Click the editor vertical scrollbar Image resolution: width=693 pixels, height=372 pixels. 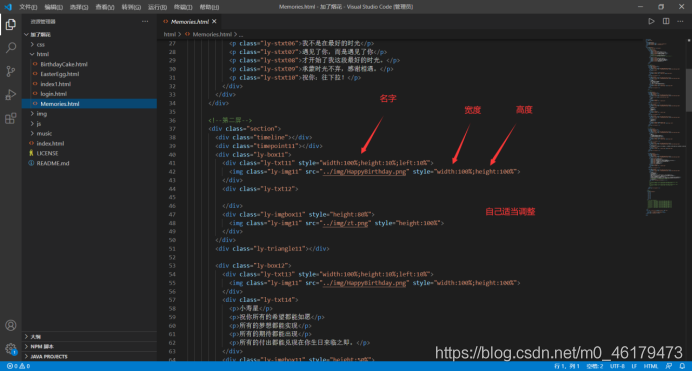point(689,91)
